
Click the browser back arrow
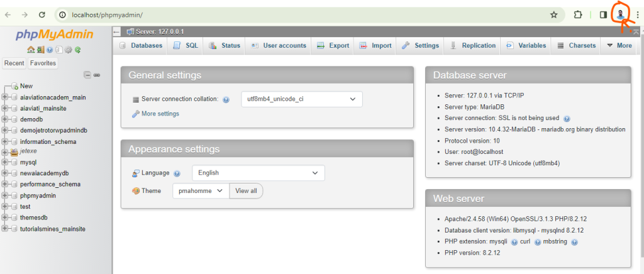8,14
